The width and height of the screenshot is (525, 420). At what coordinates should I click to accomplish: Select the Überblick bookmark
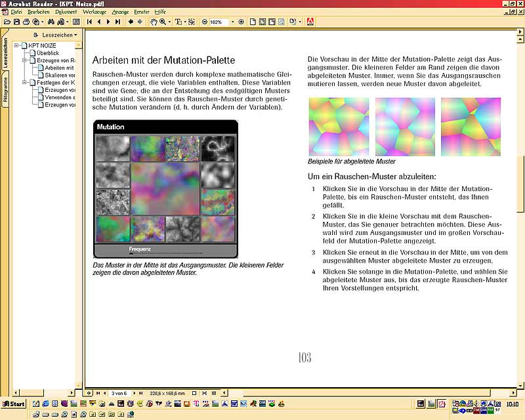click(48, 52)
